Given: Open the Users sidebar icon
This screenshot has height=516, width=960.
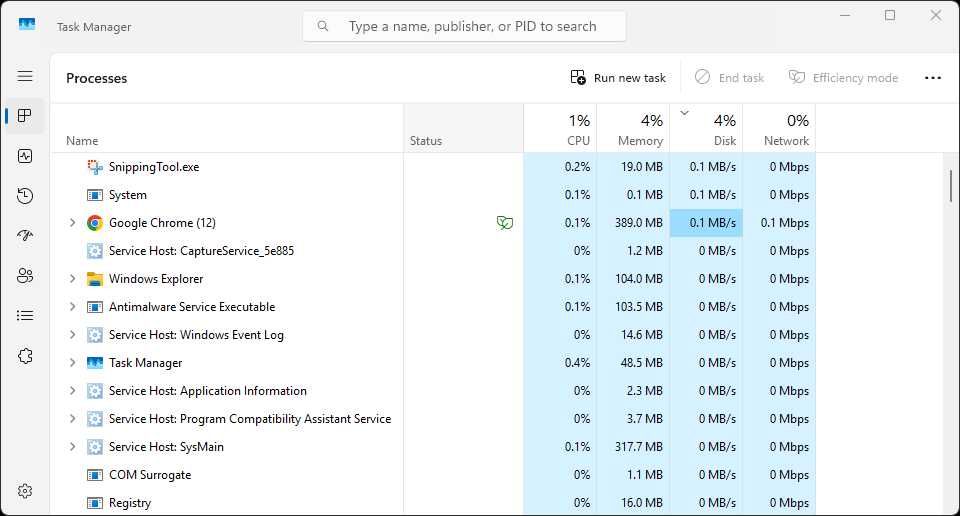Looking at the screenshot, I should 25,275.
